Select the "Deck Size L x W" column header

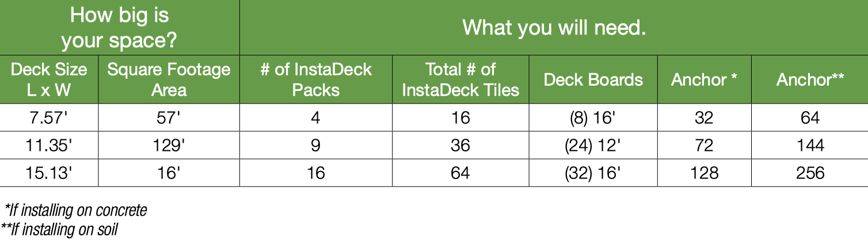click(x=49, y=79)
